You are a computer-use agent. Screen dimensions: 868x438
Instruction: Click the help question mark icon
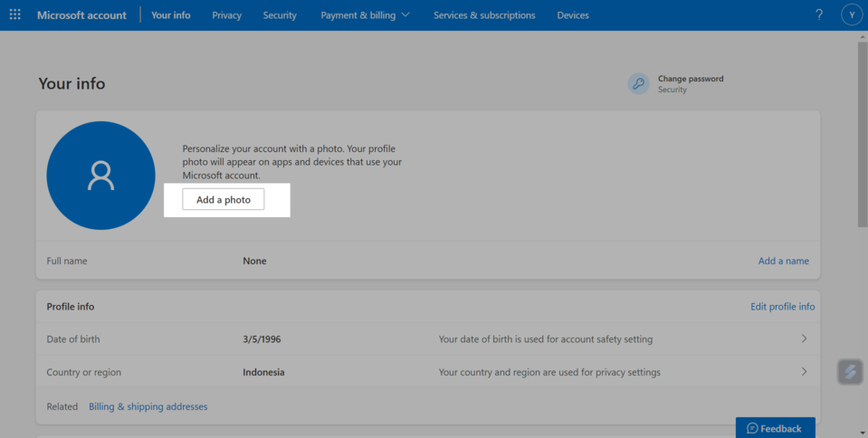pyautogui.click(x=819, y=15)
